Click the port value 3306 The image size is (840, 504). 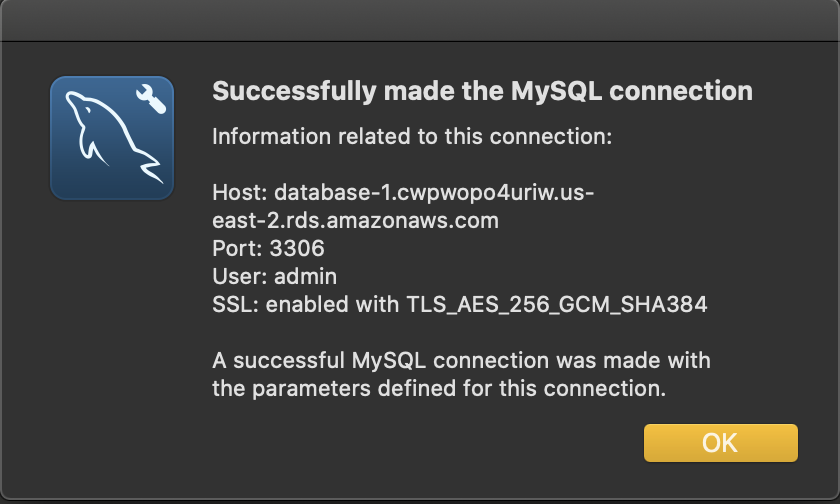(x=297, y=249)
